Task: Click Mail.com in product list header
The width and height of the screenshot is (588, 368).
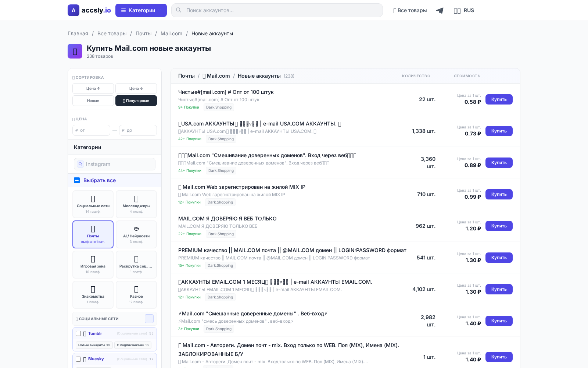Action: coord(216,76)
